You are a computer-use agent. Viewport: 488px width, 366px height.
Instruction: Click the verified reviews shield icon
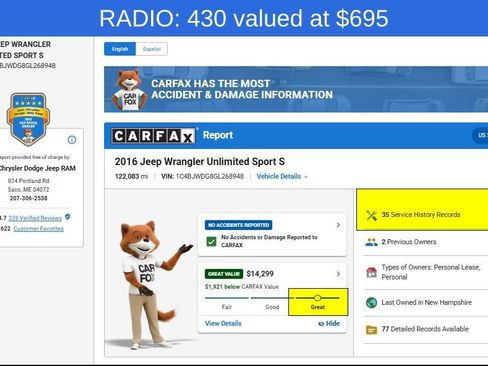point(68,217)
